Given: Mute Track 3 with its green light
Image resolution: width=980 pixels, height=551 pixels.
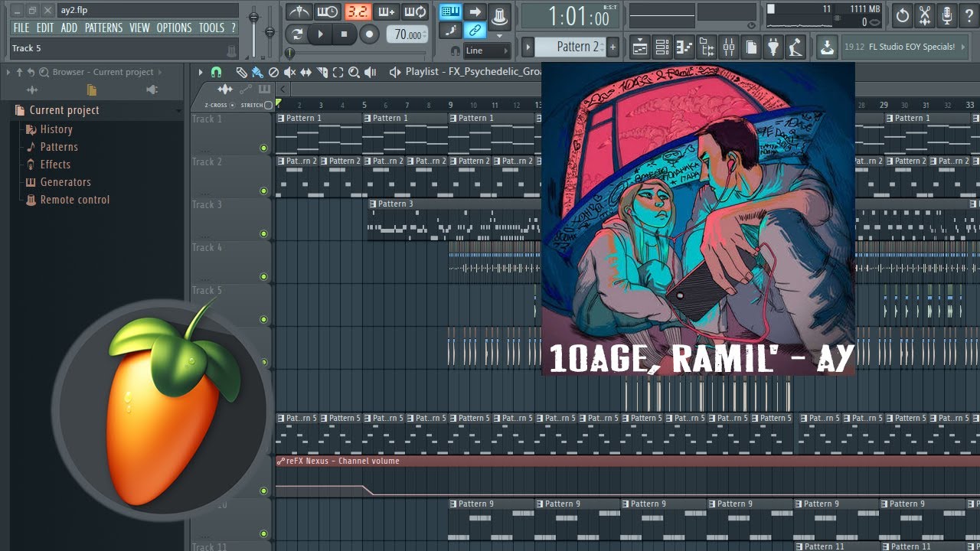Looking at the screenshot, I should coord(264,233).
